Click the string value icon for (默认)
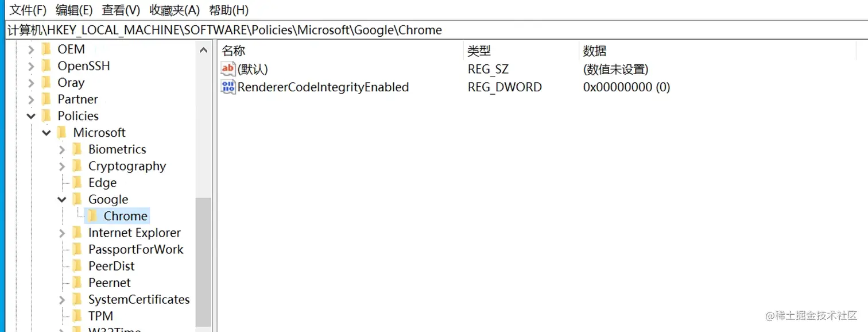 pyautogui.click(x=228, y=70)
